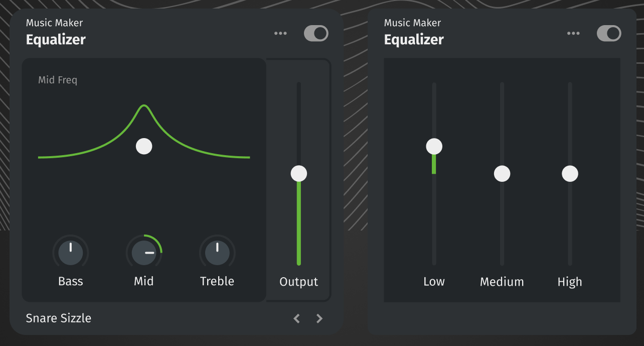Screen dimensions: 644x346
Task: Click the Low band slider handle
Action: (434, 147)
